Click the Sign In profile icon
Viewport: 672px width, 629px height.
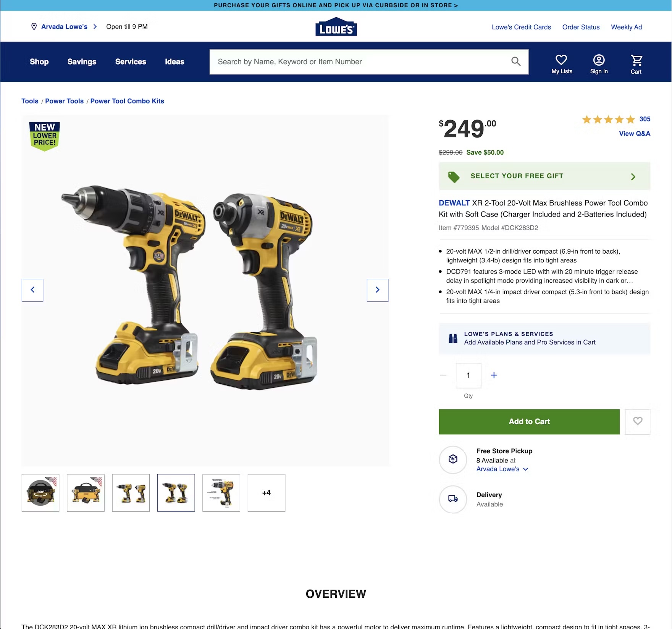point(599,60)
